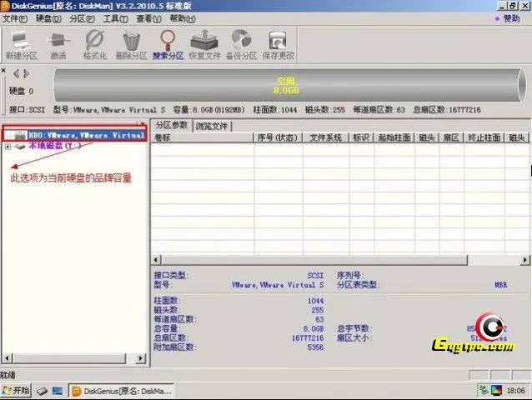The width and height of the screenshot is (532, 400).
Task: Switch to the 浏览文件 tab
Action: pos(211,126)
